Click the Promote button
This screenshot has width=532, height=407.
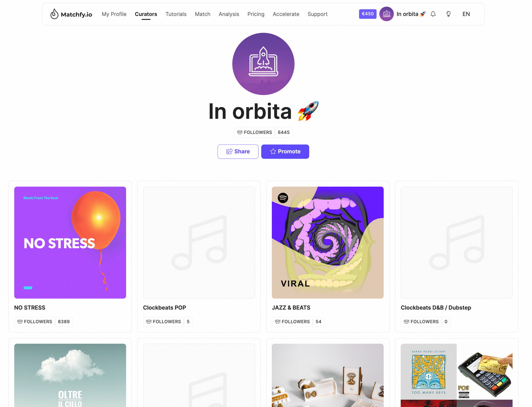click(285, 151)
